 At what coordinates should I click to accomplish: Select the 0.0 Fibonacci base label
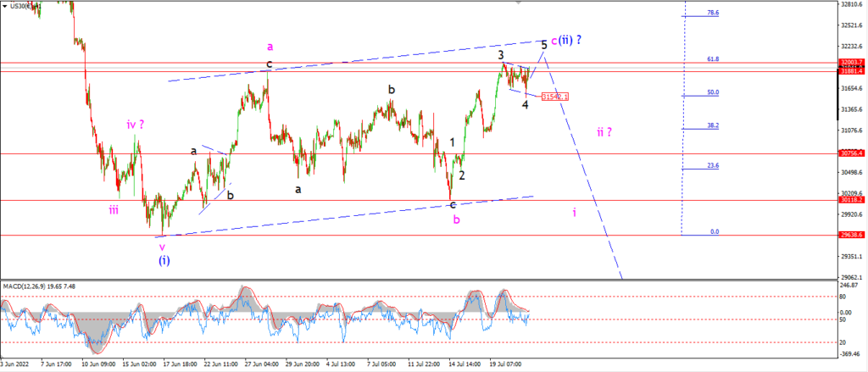tap(715, 231)
